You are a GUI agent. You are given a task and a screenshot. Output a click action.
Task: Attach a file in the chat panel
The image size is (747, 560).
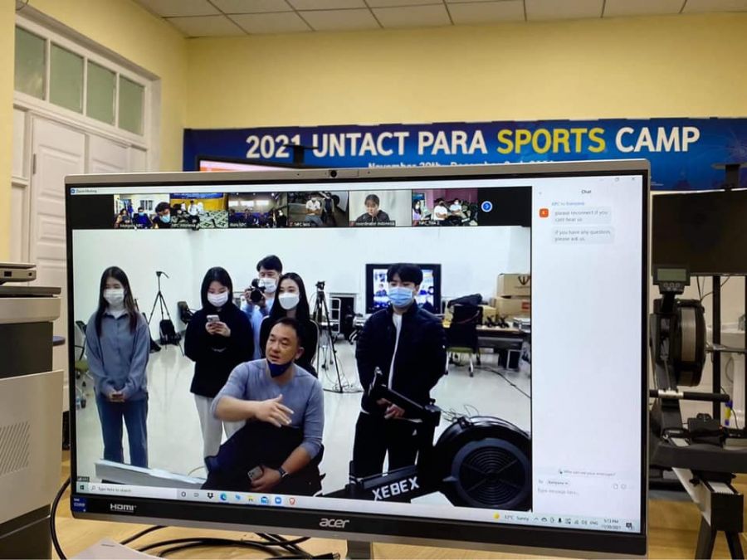[x=616, y=486]
